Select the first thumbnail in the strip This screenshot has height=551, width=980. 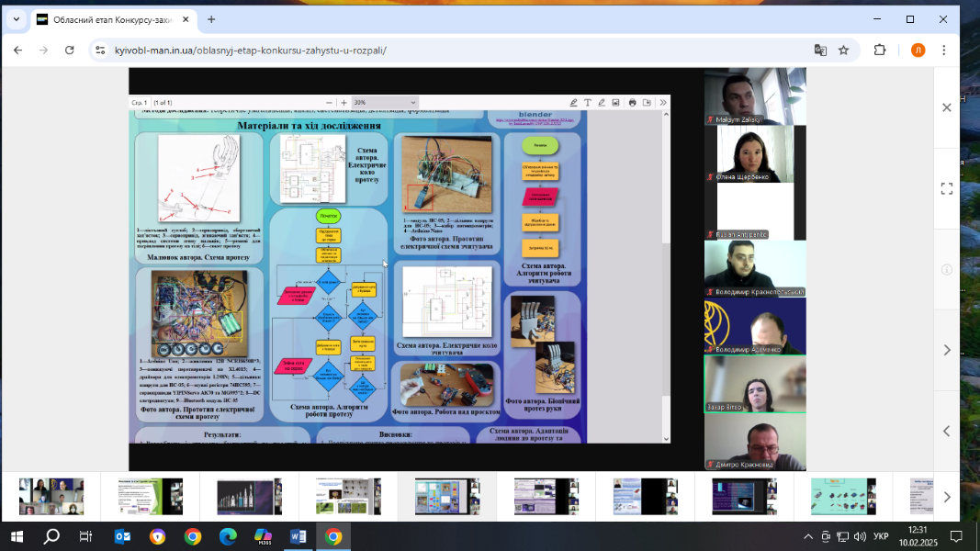(x=51, y=497)
